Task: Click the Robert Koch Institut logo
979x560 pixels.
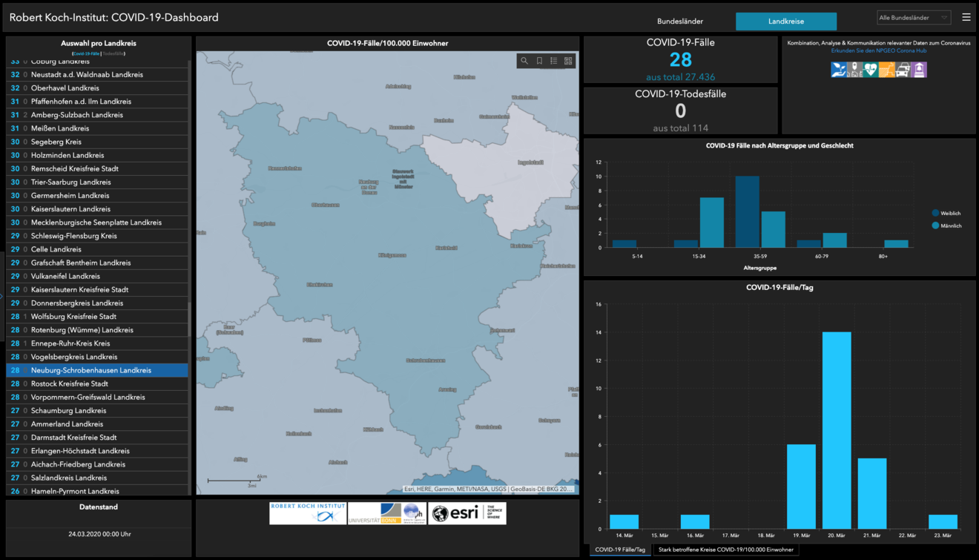Action: point(308,513)
